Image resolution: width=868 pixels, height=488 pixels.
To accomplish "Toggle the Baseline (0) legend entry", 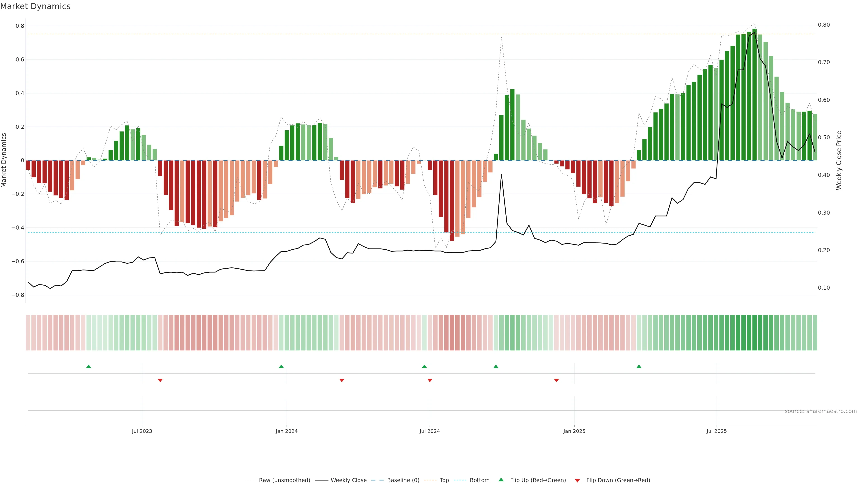I will [x=403, y=480].
